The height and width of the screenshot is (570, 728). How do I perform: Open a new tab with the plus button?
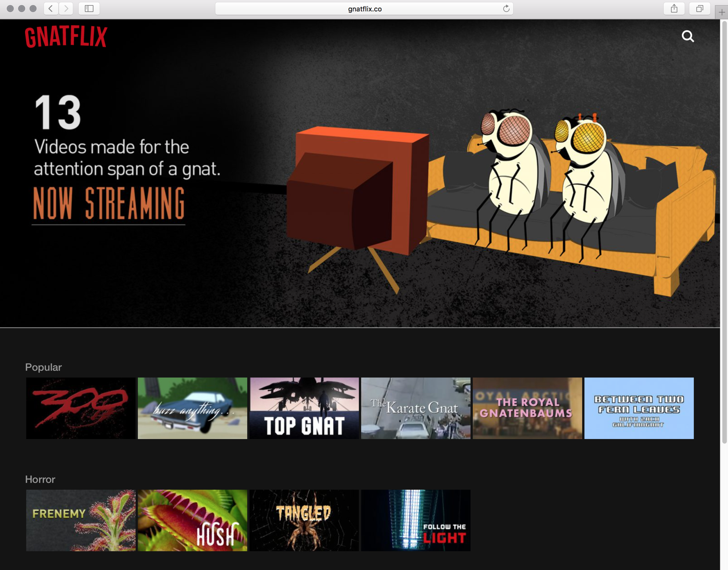[x=721, y=13]
